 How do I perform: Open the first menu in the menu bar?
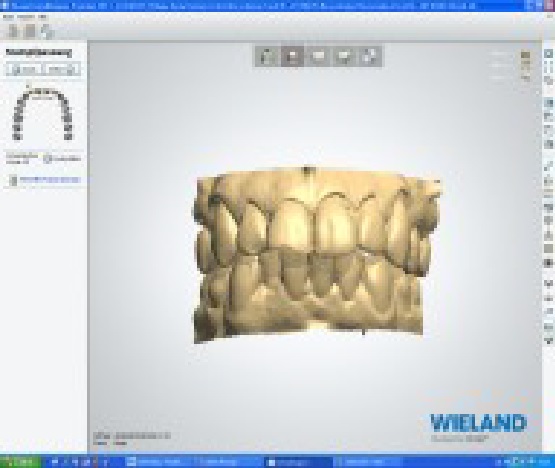coord(8,17)
